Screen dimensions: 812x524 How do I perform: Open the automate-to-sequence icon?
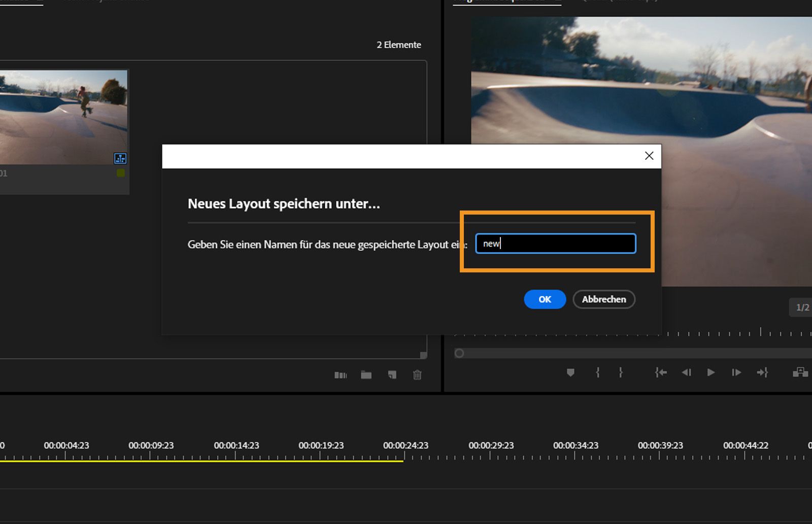pyautogui.click(x=341, y=375)
